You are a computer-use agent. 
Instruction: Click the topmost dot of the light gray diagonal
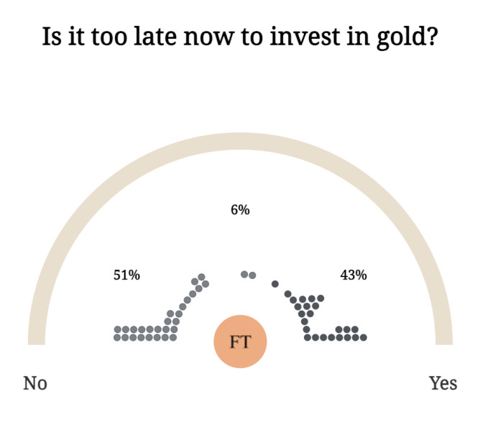[202, 277]
